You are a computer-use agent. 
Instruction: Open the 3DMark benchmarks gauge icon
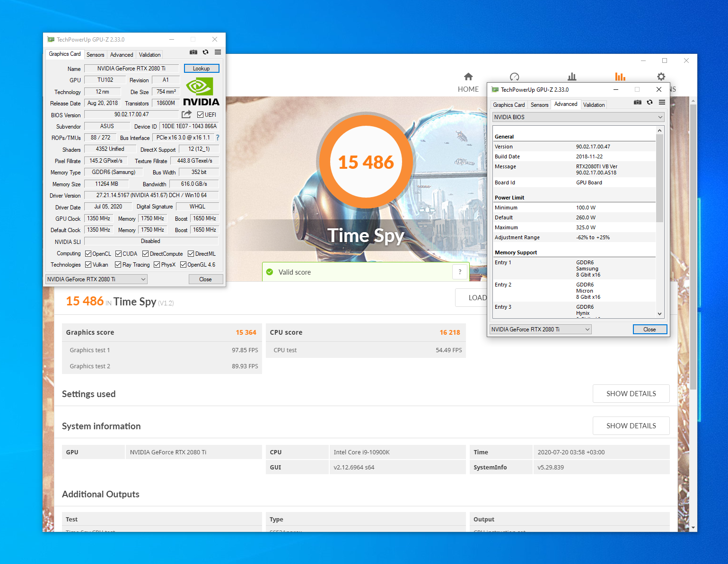coord(515,77)
